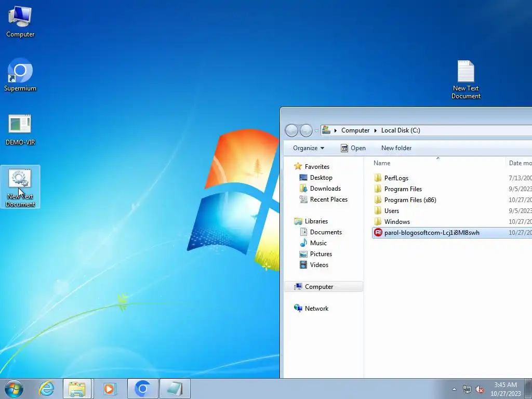Launch Supermium from the desktop shortcut
The width and height of the screenshot is (532, 399).
[x=20, y=75]
